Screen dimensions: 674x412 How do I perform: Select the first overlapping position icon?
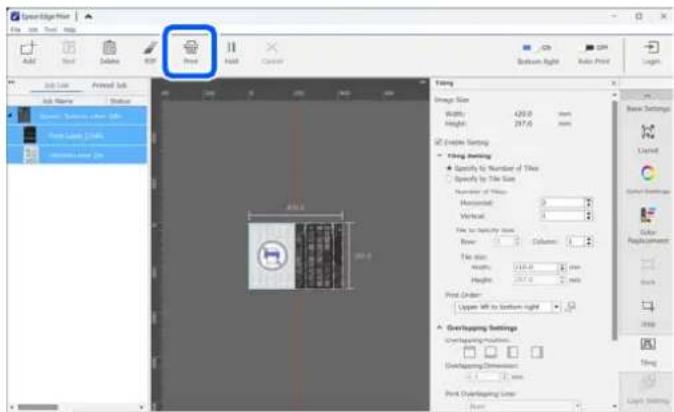coord(469,352)
